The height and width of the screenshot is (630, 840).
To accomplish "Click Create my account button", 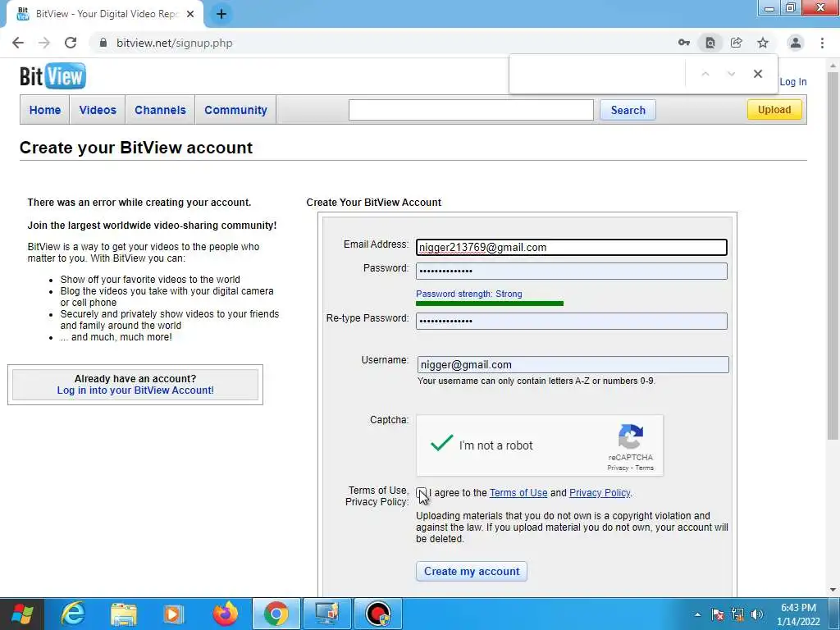I will click(x=472, y=571).
